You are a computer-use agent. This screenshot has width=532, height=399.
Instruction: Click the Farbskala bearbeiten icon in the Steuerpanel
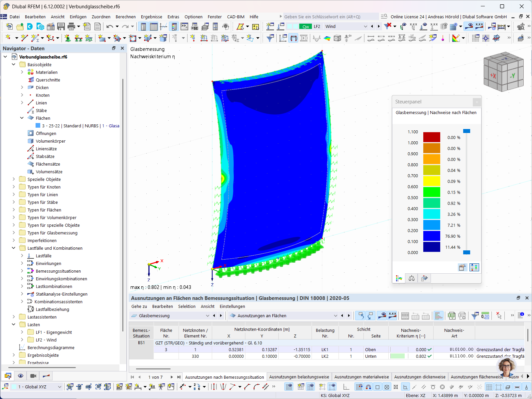click(x=462, y=267)
